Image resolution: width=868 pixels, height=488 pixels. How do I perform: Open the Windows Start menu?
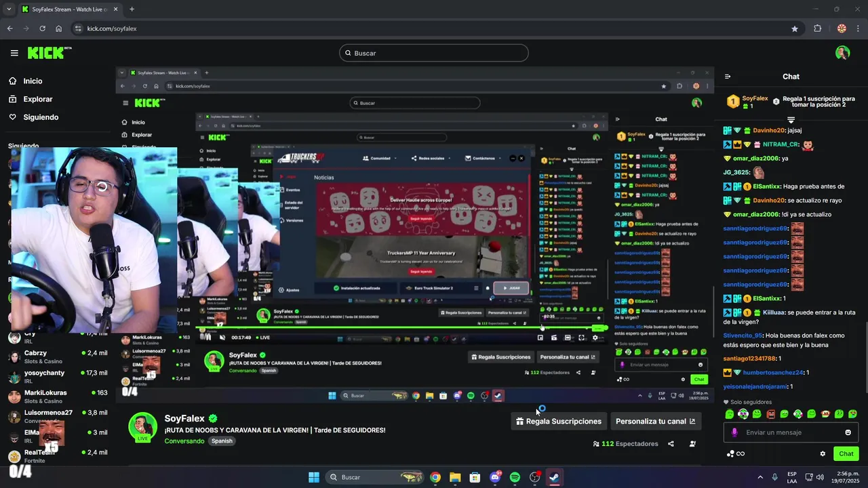coord(314,477)
